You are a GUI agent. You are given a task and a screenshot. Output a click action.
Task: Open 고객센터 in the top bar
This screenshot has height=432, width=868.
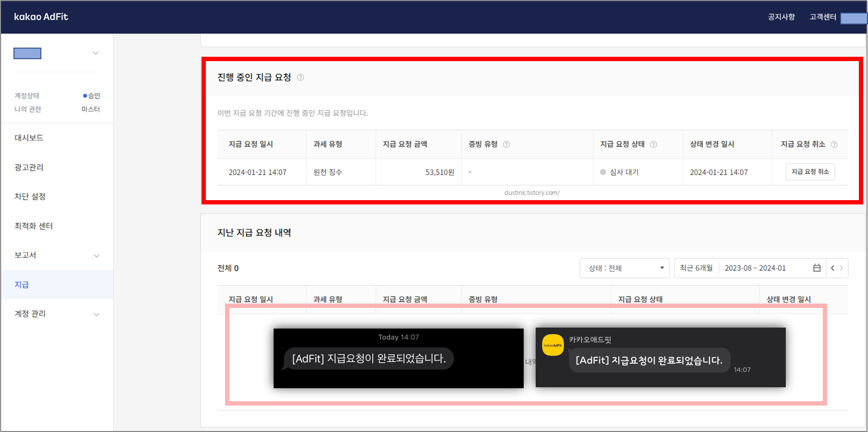(823, 17)
